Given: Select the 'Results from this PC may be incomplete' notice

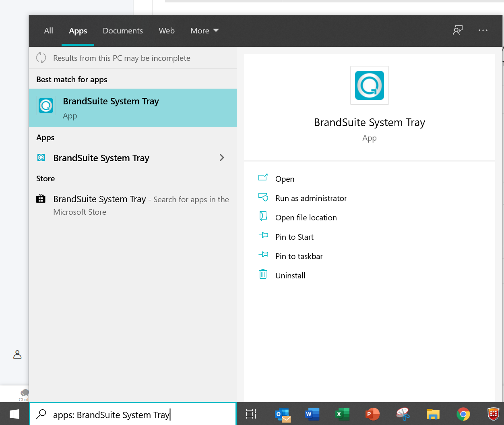Looking at the screenshot, I should click(x=122, y=58).
